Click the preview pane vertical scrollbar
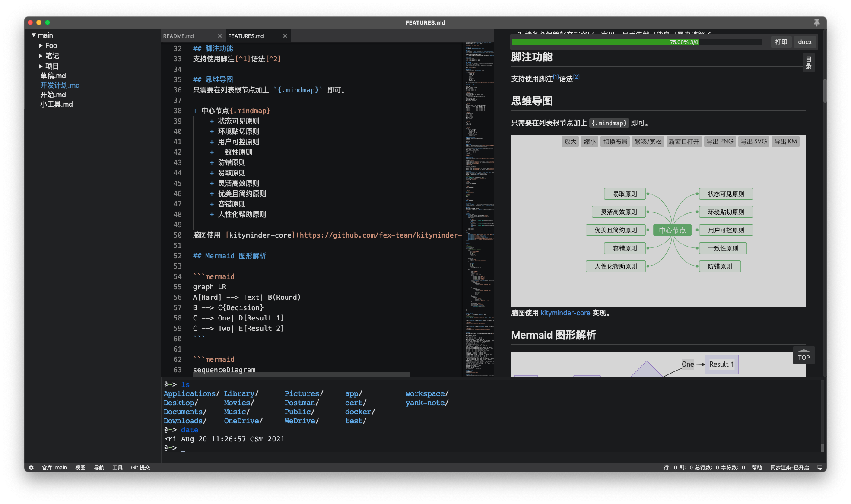This screenshot has width=851, height=504. pos(824,91)
